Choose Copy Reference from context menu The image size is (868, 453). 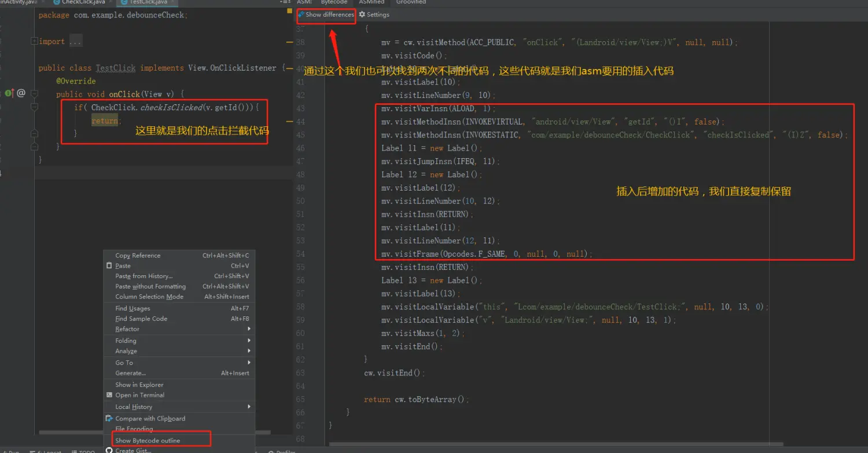tap(179, 255)
